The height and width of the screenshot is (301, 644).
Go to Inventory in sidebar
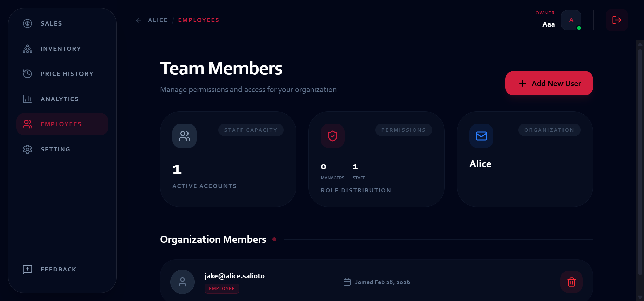point(61,49)
